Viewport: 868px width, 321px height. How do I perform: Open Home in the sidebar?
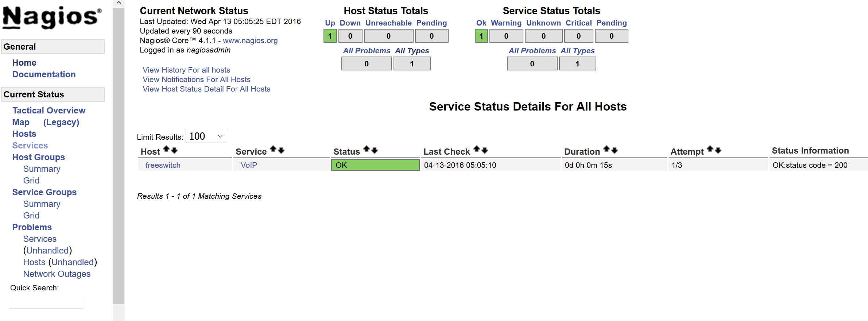pyautogui.click(x=24, y=63)
